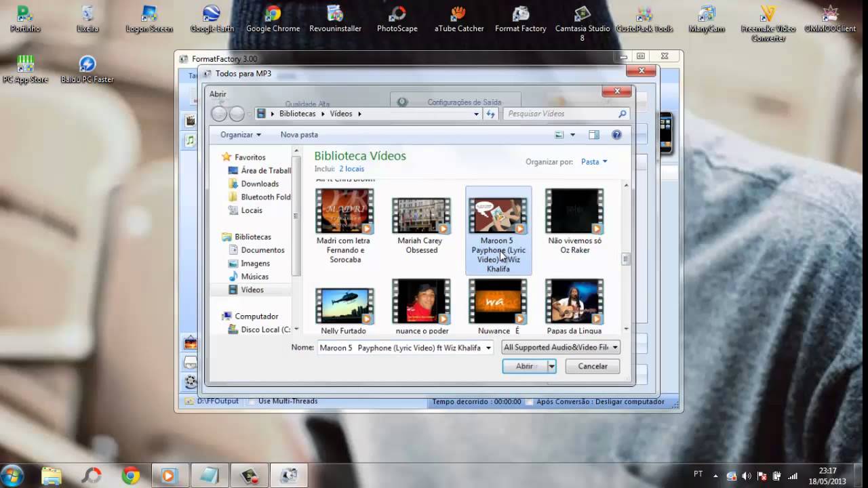The height and width of the screenshot is (488, 868).
Task: Click the Abrir button
Action: click(525, 366)
